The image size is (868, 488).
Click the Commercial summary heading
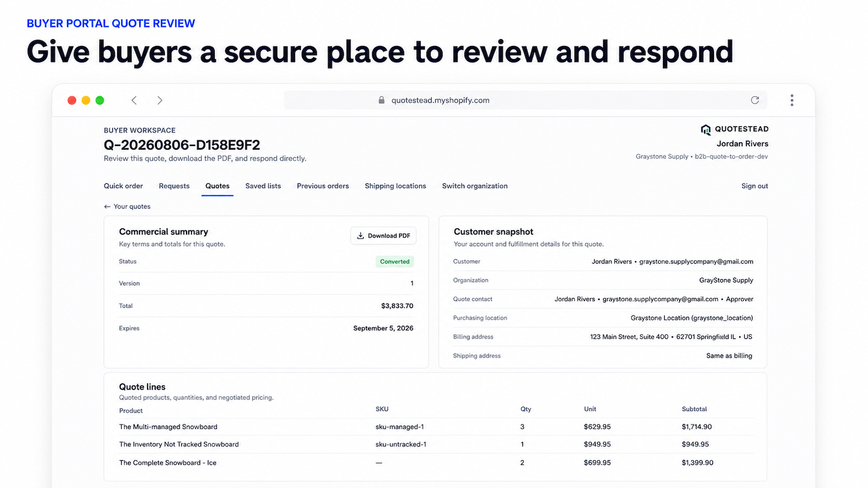point(163,232)
